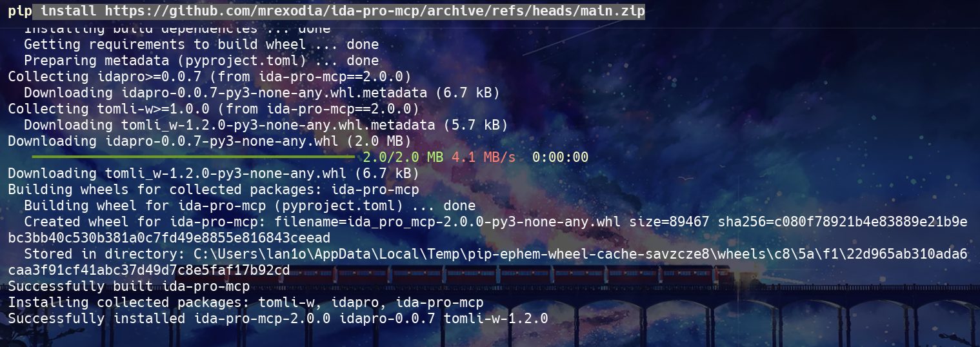The width and height of the screenshot is (980, 347).
Task: Click the 'Collecting tomli-w>=1.0.0' line
Action: point(213,109)
